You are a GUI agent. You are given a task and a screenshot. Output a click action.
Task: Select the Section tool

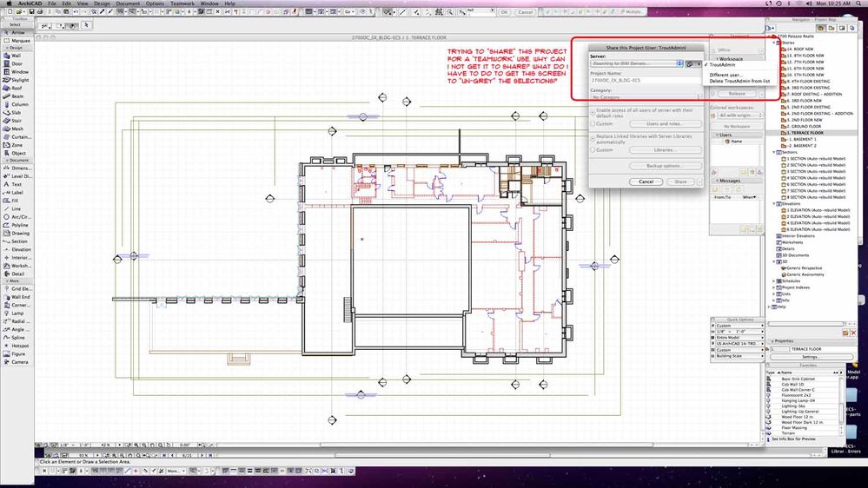[17, 241]
